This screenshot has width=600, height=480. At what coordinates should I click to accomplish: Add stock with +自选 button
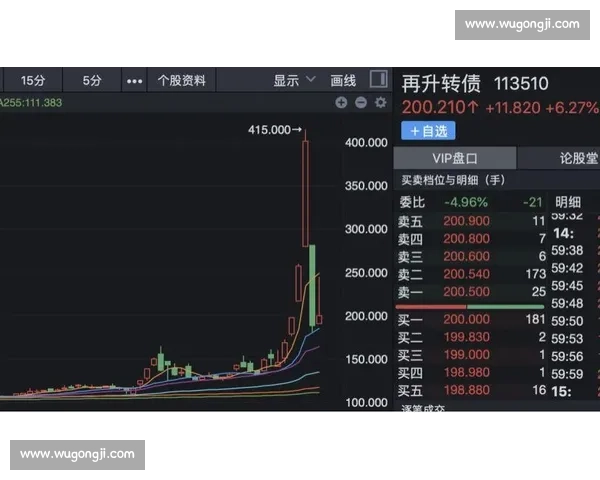pos(428,131)
